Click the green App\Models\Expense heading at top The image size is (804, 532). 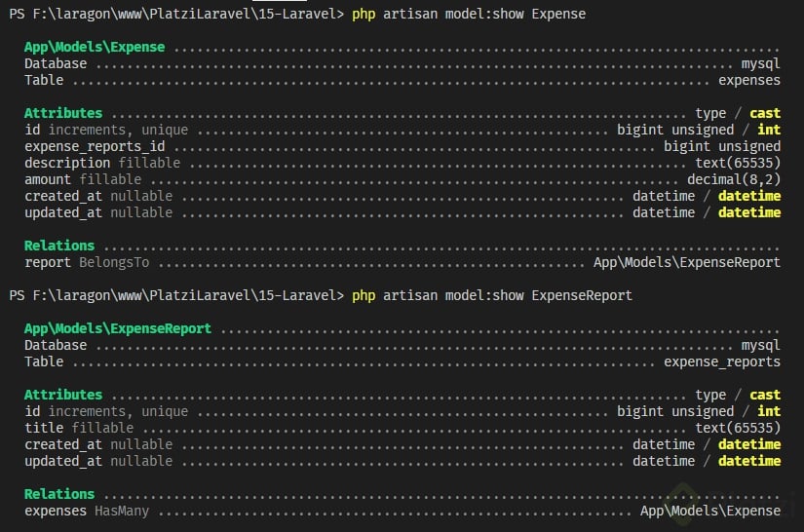(x=95, y=47)
